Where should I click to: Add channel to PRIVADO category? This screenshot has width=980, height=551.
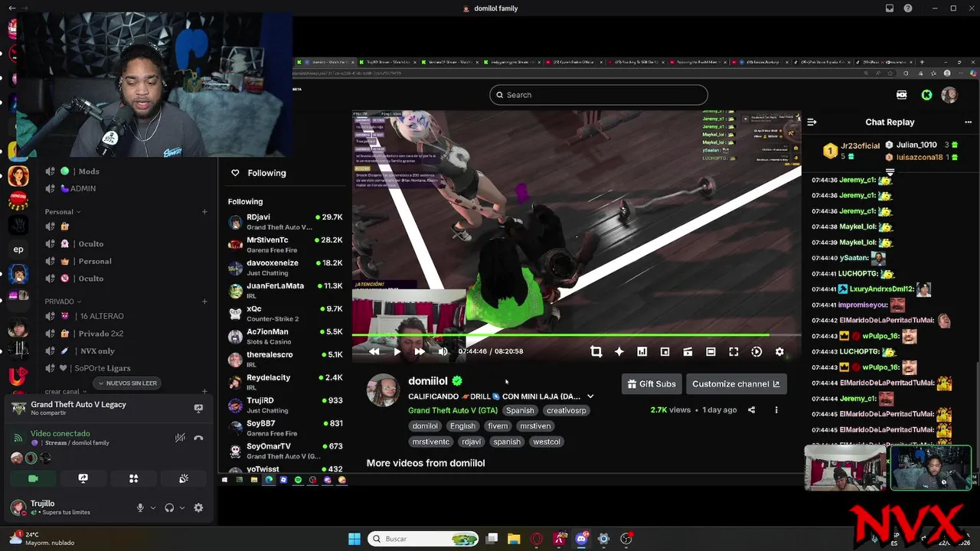(x=204, y=302)
